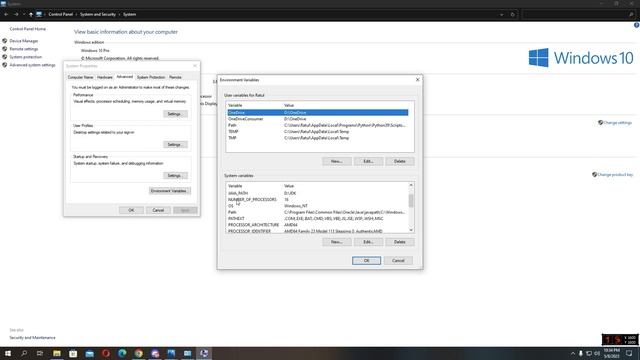Open Advanced system settings link
Image resolution: width=640 pixels, height=360 pixels.
tap(32, 65)
